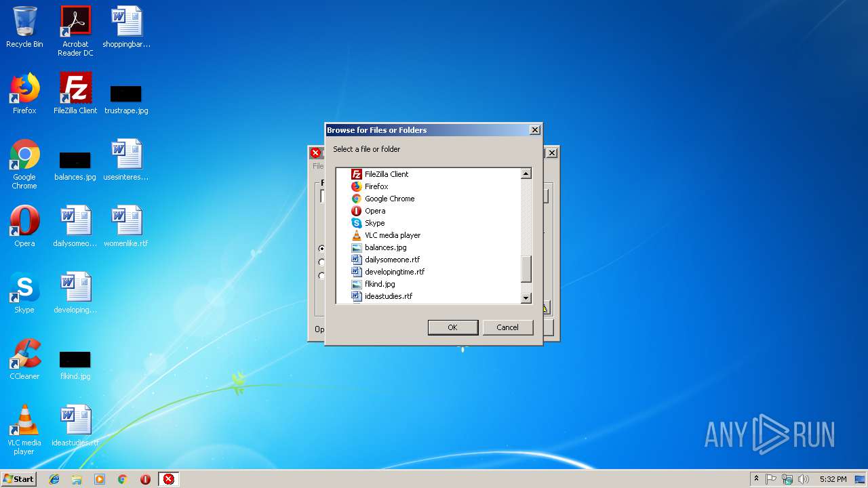Viewport: 868px width, 488px height.
Task: Select Google Chrome in the browse list
Action: (382, 199)
